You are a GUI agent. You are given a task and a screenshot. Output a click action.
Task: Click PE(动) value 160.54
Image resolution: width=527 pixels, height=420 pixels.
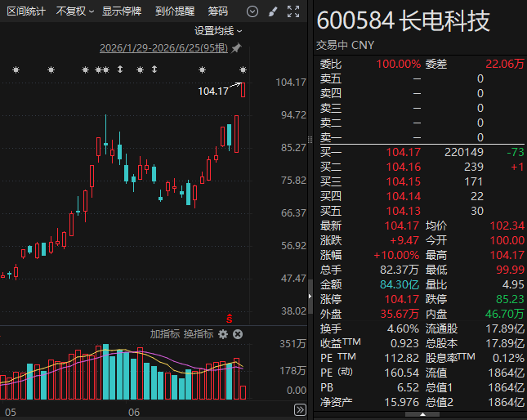(402, 373)
